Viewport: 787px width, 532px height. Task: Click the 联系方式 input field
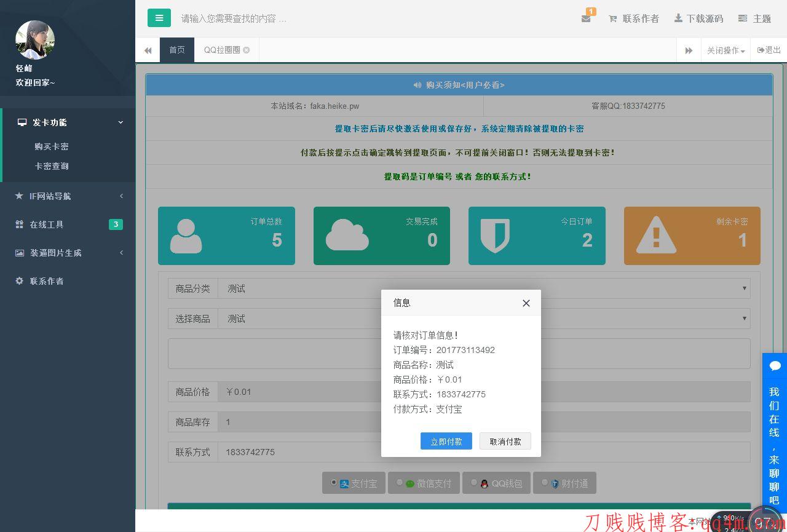coord(484,452)
